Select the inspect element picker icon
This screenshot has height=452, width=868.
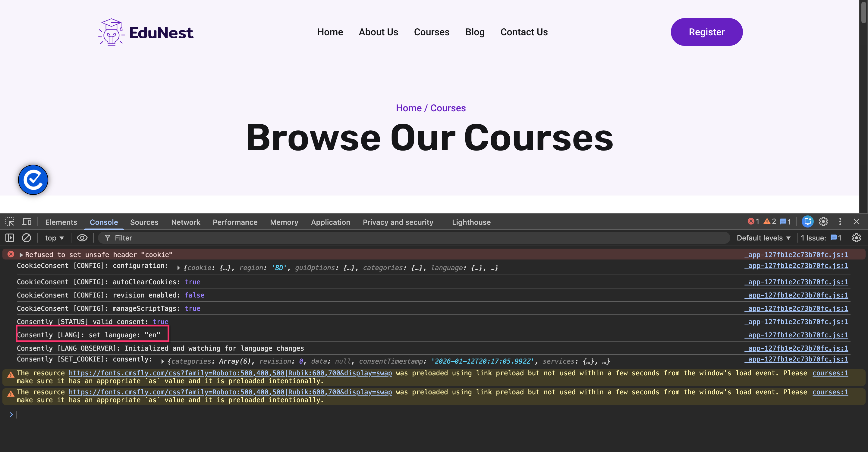coord(10,221)
